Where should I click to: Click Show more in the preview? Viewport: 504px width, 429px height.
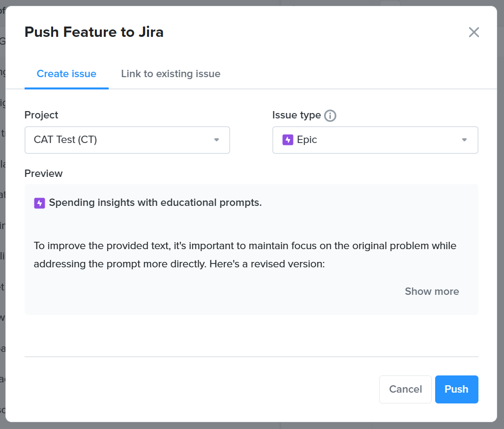click(x=432, y=291)
